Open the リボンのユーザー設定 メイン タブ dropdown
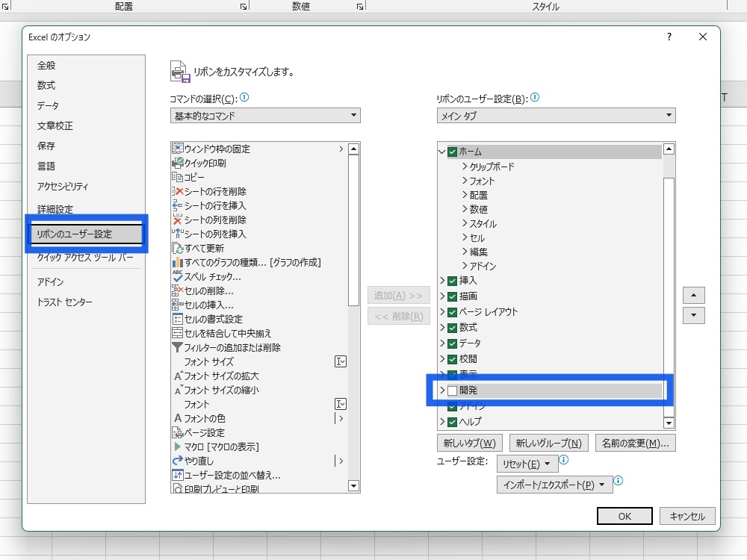The width and height of the screenshot is (747, 560). 556,116
